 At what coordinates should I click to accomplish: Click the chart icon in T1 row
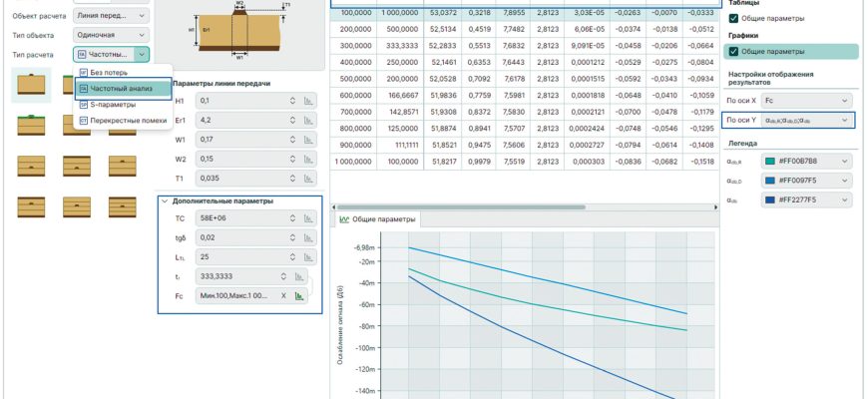pos(309,178)
